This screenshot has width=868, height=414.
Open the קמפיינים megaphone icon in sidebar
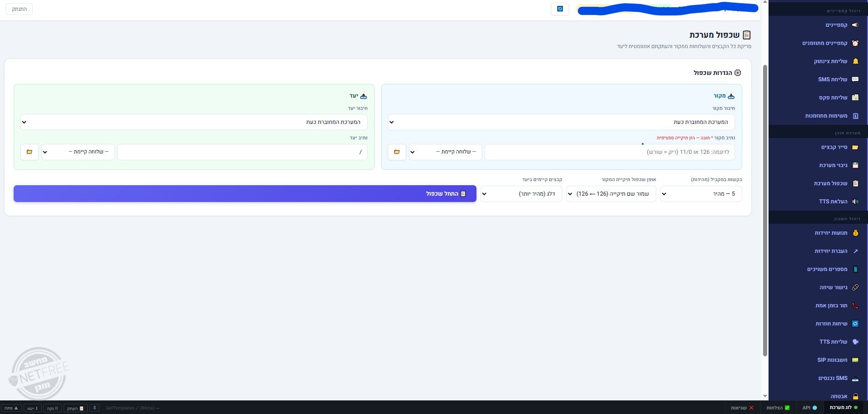pyautogui.click(x=855, y=25)
